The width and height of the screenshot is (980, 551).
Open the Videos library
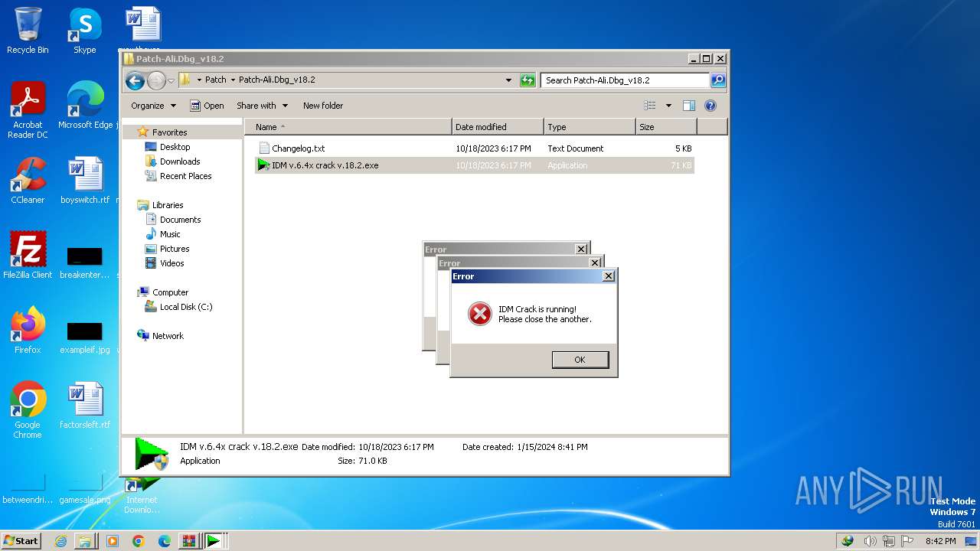pyautogui.click(x=171, y=263)
